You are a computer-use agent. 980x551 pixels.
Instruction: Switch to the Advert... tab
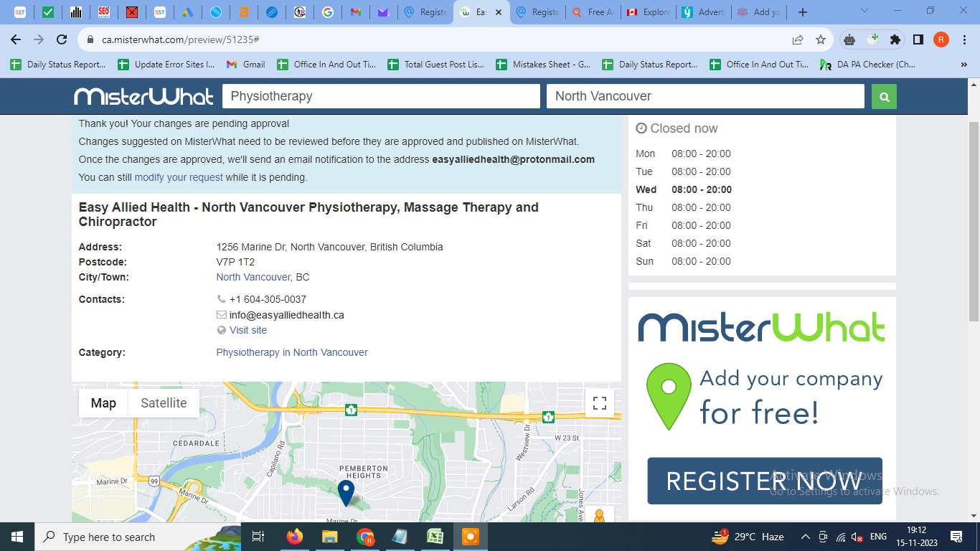[703, 12]
